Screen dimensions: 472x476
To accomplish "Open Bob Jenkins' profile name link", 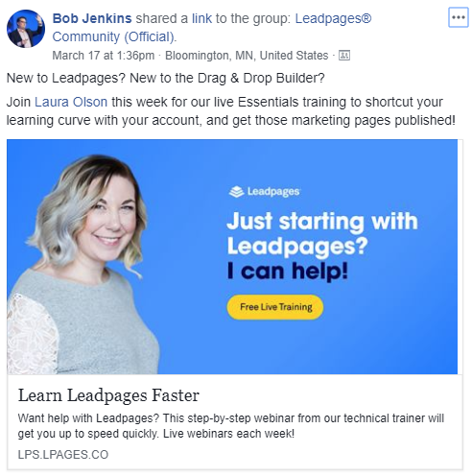I will 92,18.
